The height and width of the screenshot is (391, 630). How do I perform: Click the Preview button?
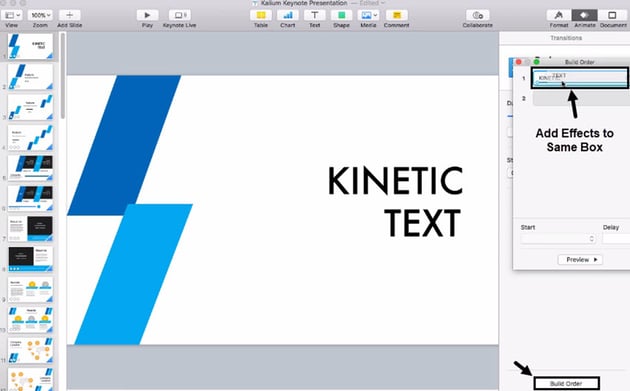point(581,260)
